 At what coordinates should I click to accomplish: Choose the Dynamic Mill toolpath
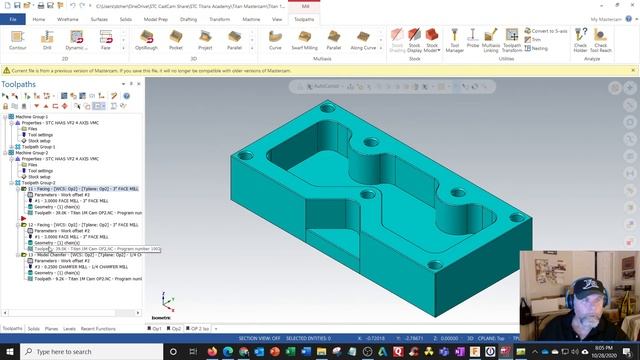point(76,40)
